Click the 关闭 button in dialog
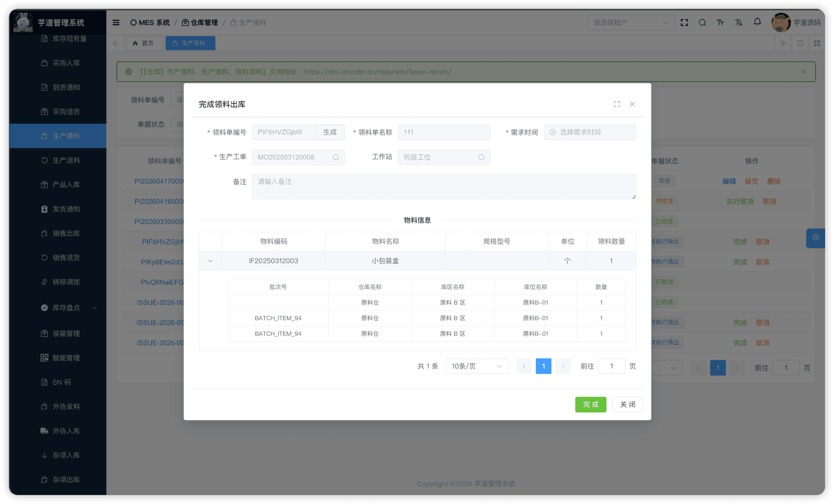 click(627, 405)
